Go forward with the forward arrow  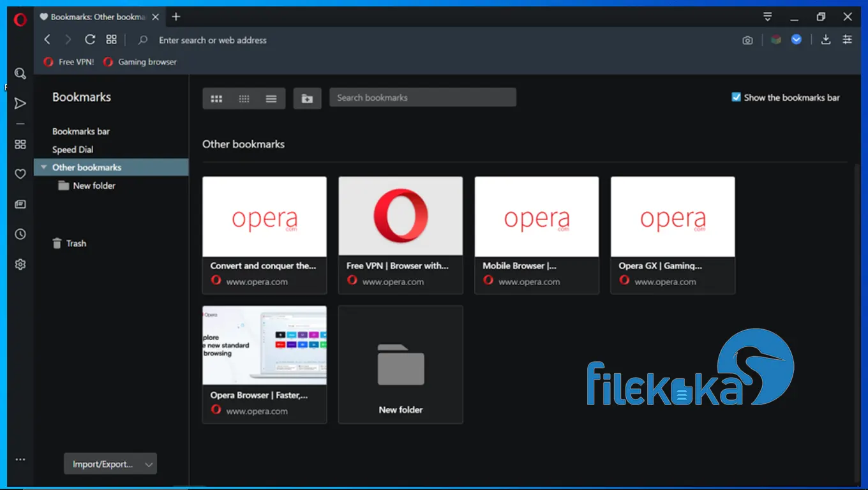tap(68, 40)
